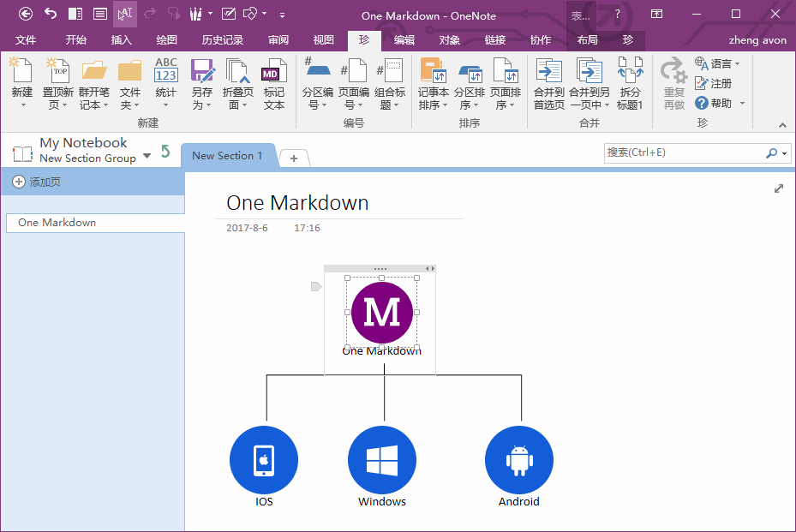Click the 重复再做 repeat icon

(673, 70)
